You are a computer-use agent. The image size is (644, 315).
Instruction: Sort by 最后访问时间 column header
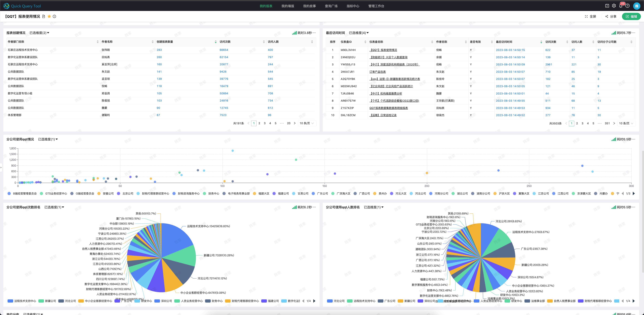coord(541,42)
